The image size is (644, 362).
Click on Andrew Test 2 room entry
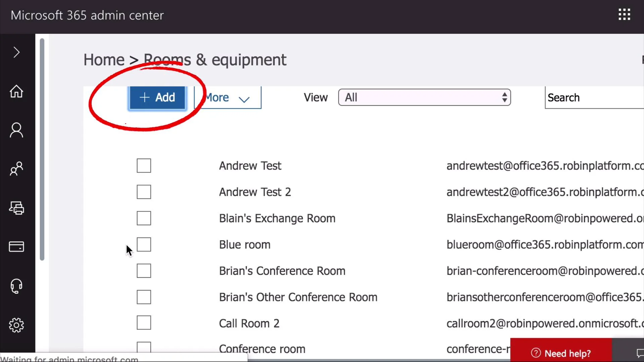pyautogui.click(x=255, y=192)
